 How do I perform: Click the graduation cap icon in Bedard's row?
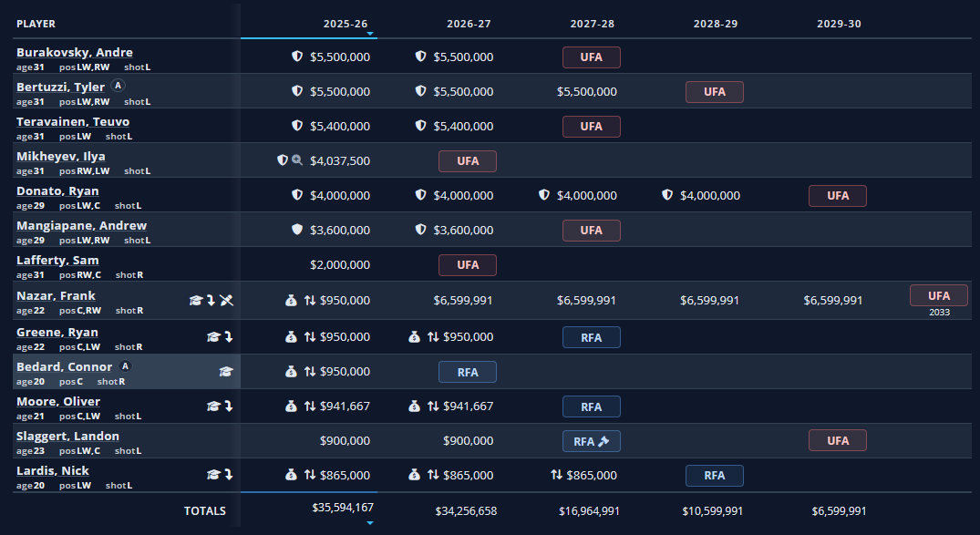click(225, 372)
